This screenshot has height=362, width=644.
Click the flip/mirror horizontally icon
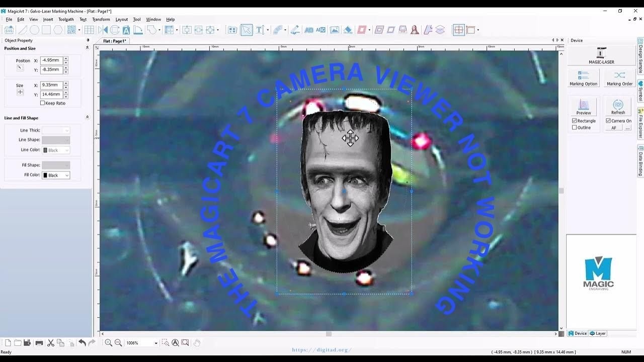click(x=103, y=30)
